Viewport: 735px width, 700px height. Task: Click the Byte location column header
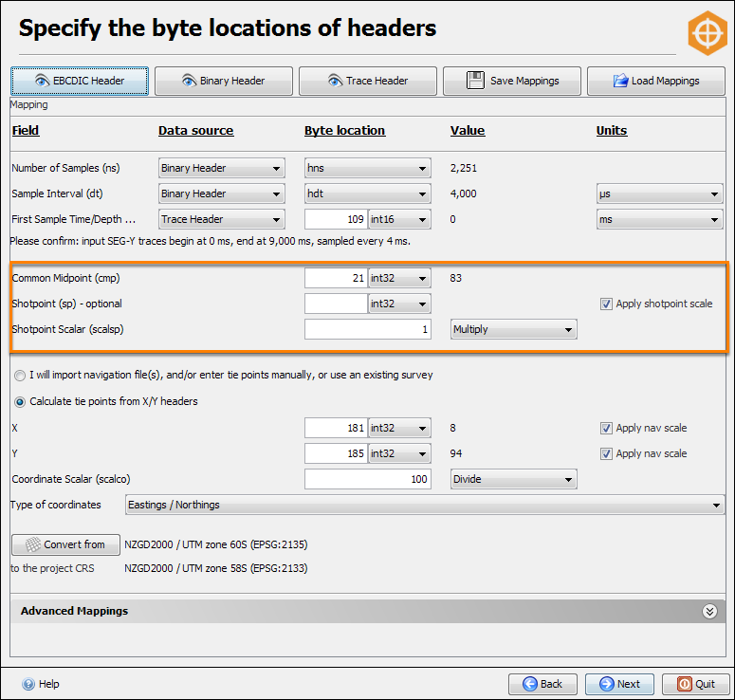[345, 131]
